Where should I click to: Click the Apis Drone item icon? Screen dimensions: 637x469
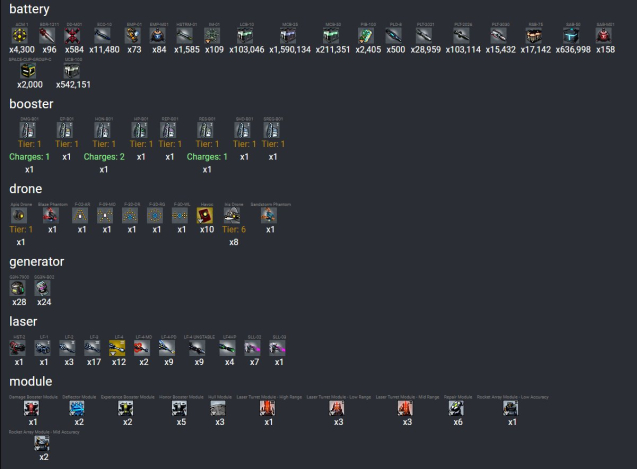tap(21, 214)
